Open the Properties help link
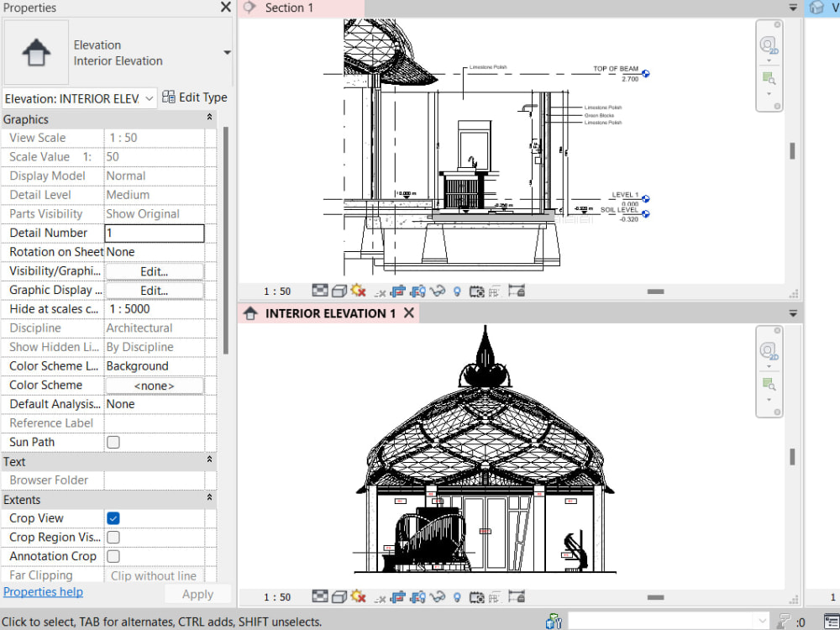The height and width of the screenshot is (630, 840). 43,591
